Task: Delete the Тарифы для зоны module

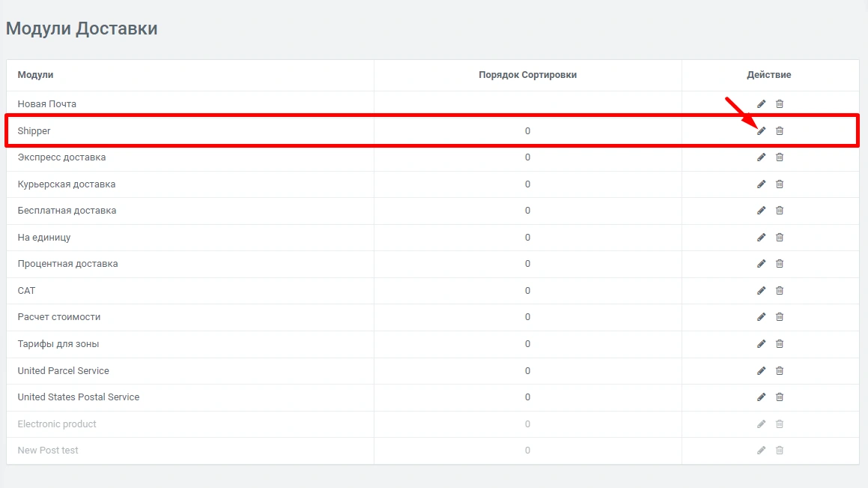Action: click(x=779, y=343)
